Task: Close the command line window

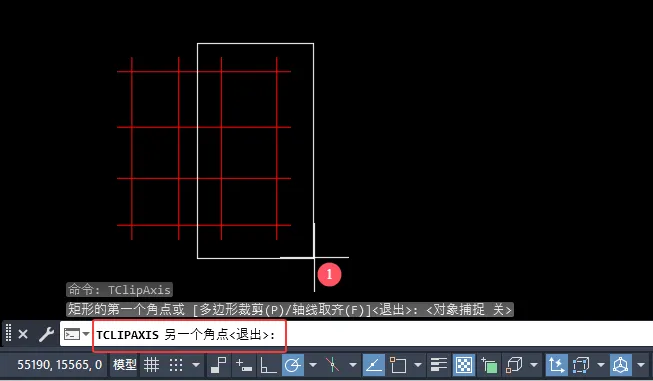Action: tap(23, 334)
